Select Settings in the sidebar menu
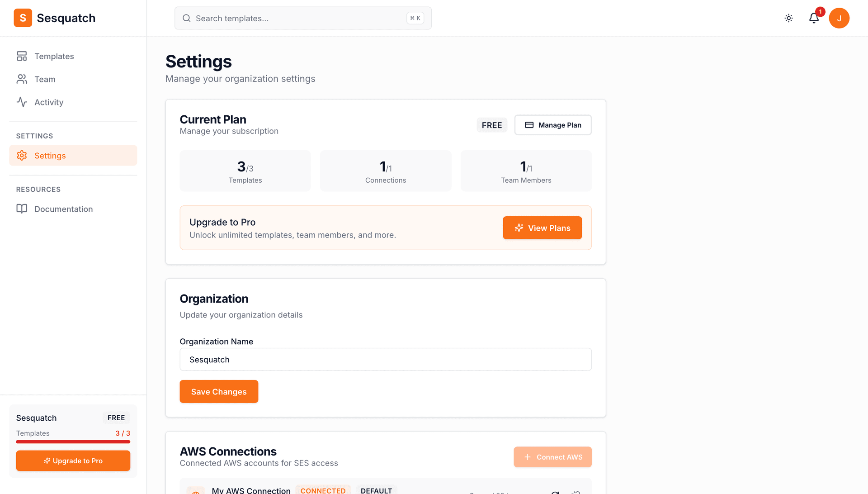868x494 pixels. click(51, 155)
